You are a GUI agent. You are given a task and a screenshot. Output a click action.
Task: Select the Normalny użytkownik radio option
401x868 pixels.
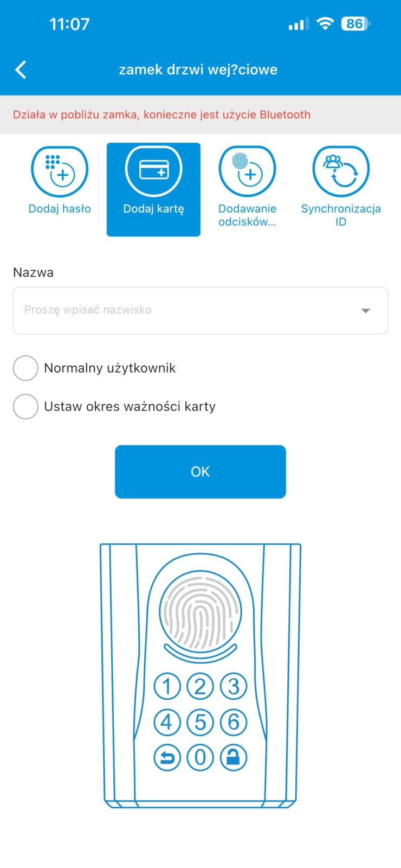click(25, 368)
